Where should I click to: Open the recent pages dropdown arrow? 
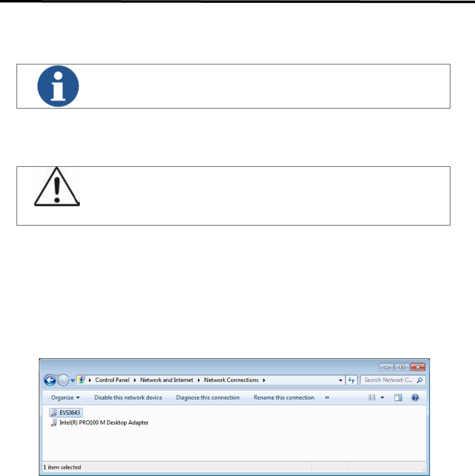click(x=72, y=380)
